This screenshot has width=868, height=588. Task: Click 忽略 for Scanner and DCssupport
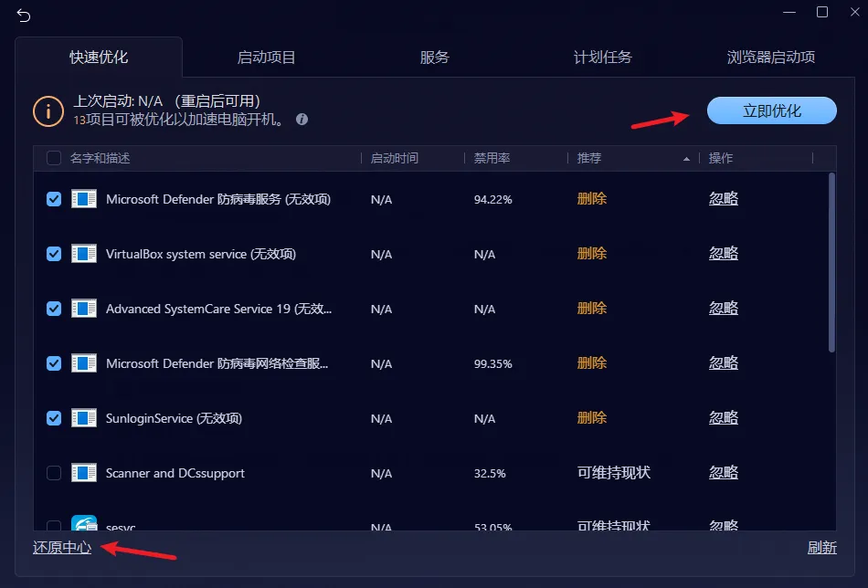click(x=724, y=472)
